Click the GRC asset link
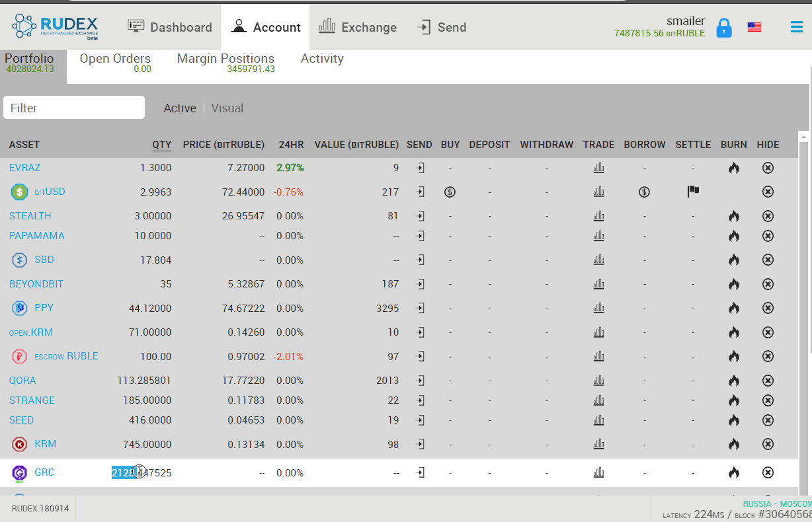This screenshot has height=522, width=812. [44, 472]
